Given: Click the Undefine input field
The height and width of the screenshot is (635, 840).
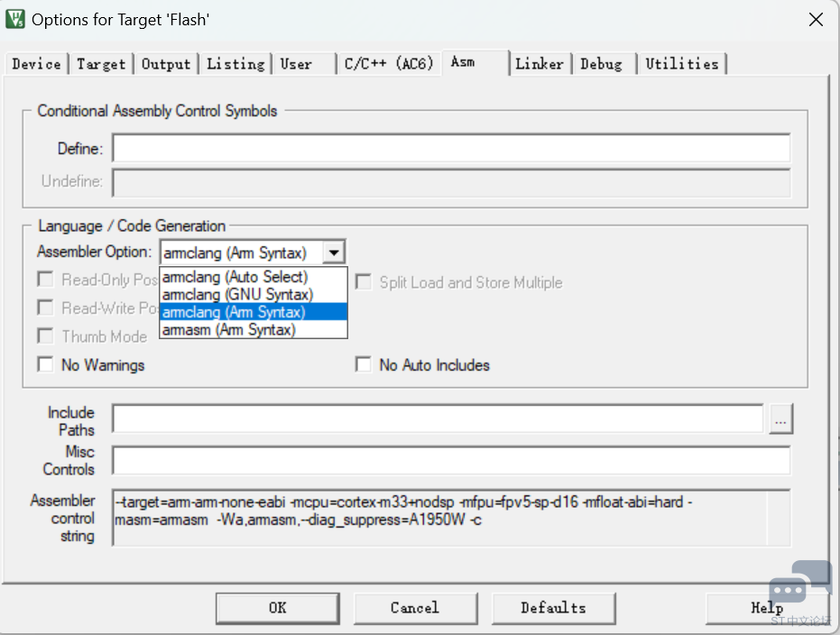Looking at the screenshot, I should coord(451,182).
